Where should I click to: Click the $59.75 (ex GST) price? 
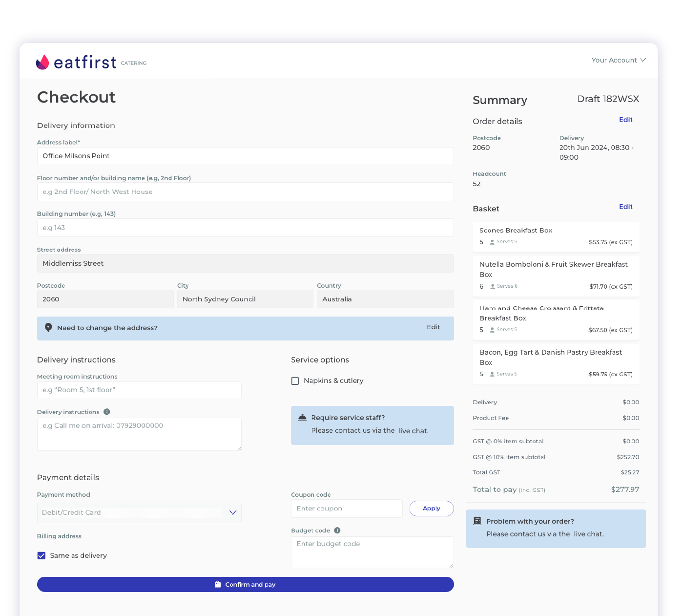click(610, 375)
